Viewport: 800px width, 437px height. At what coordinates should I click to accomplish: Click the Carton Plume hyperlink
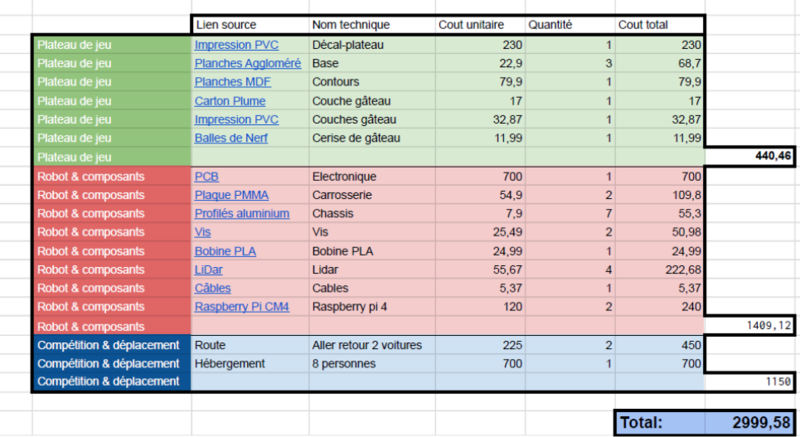(x=230, y=101)
